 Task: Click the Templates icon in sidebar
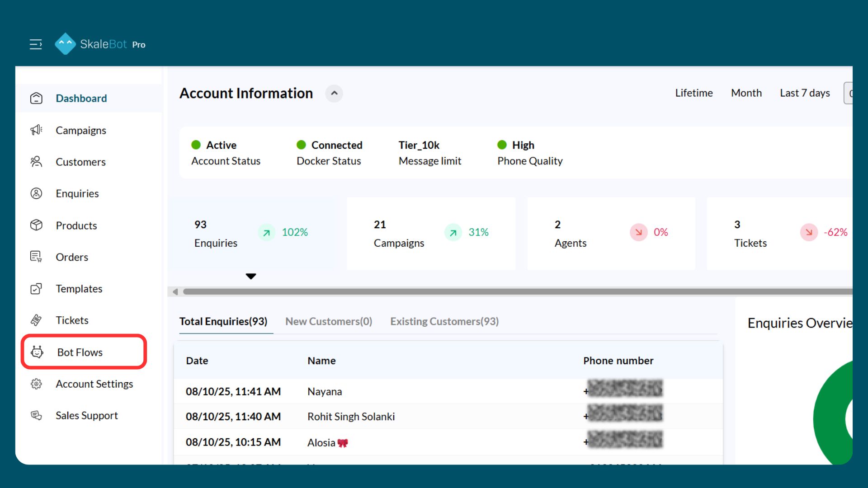[x=36, y=289]
